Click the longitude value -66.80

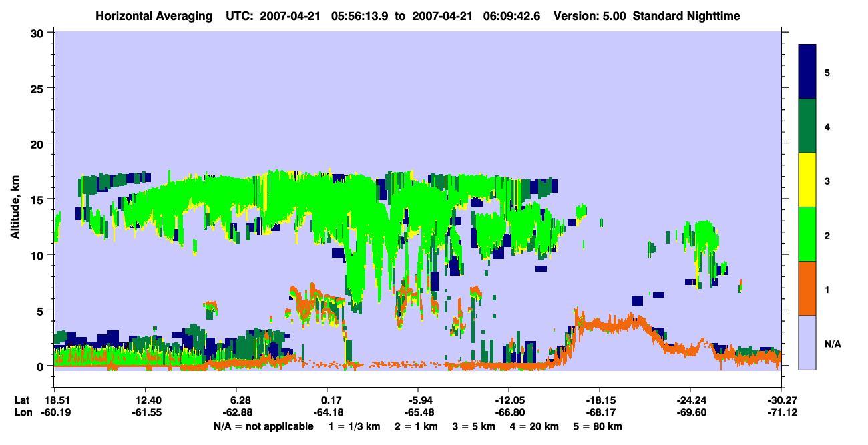(x=509, y=413)
